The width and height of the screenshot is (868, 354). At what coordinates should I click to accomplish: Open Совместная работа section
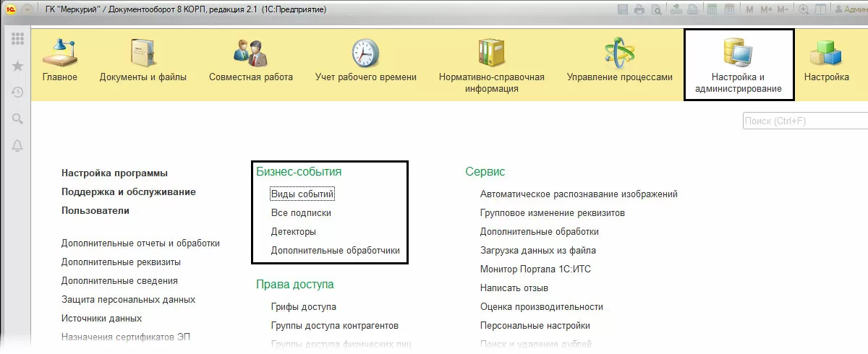pyautogui.click(x=251, y=60)
